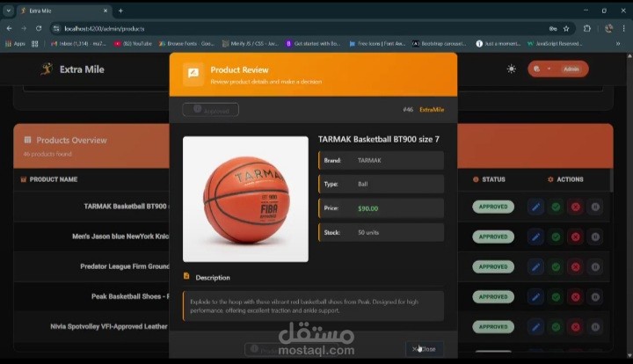The width and height of the screenshot is (633, 364).
Task: Open a new browser tab
Action: (x=120, y=11)
